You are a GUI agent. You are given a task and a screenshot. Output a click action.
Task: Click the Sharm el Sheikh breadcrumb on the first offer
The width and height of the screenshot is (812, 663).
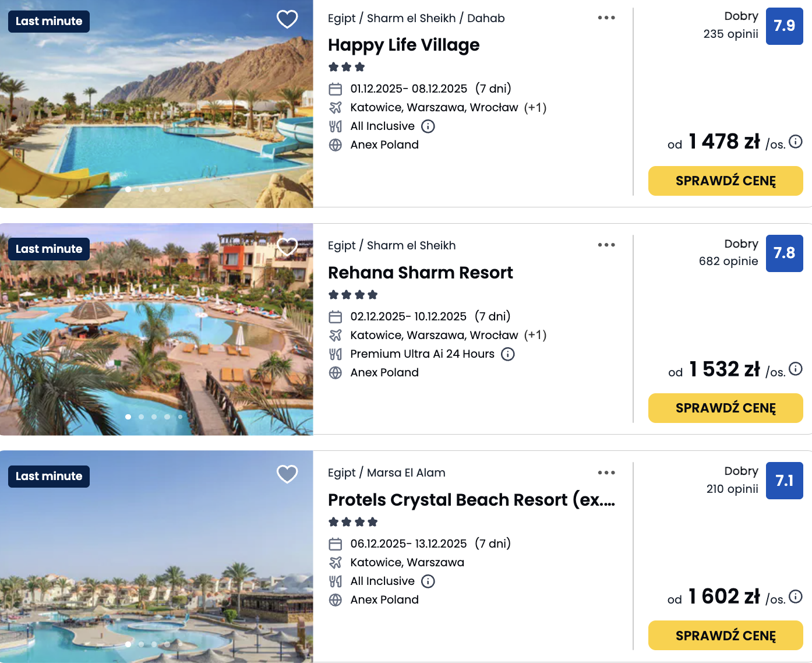point(411,17)
